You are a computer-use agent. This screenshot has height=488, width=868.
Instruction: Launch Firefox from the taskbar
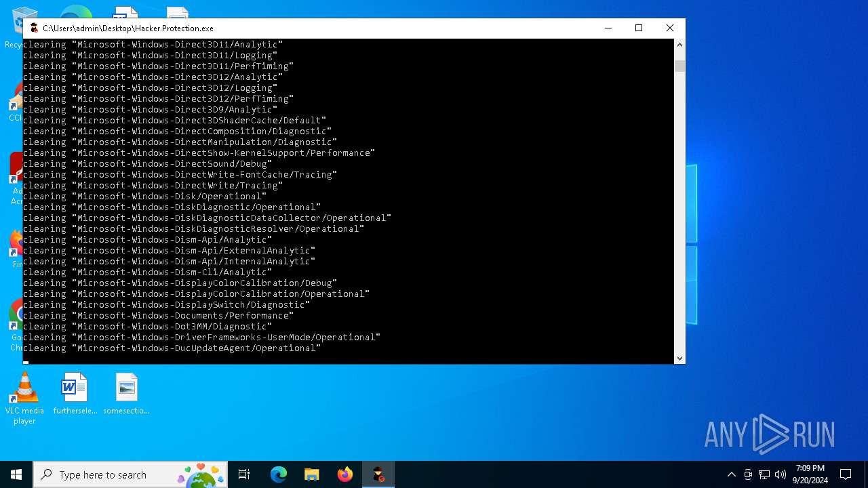[344, 474]
